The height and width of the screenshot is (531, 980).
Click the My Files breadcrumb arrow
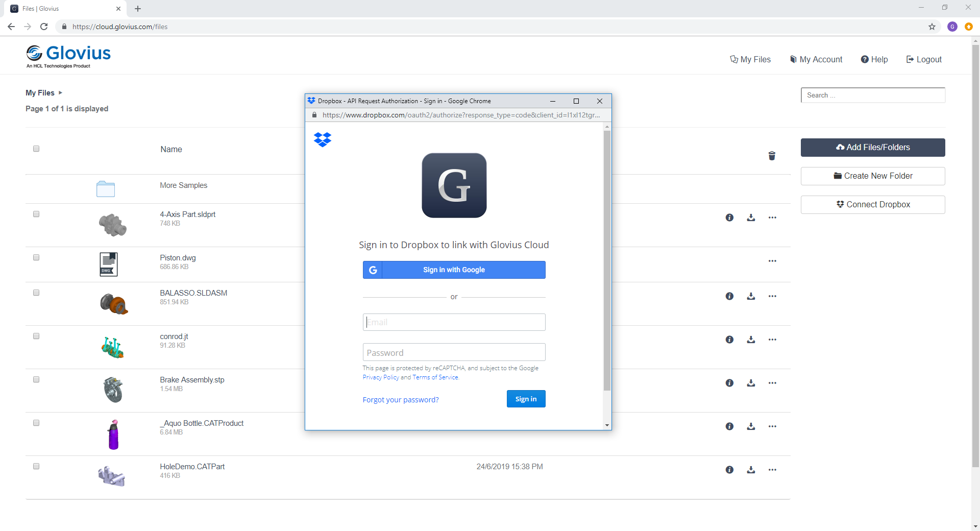[60, 93]
